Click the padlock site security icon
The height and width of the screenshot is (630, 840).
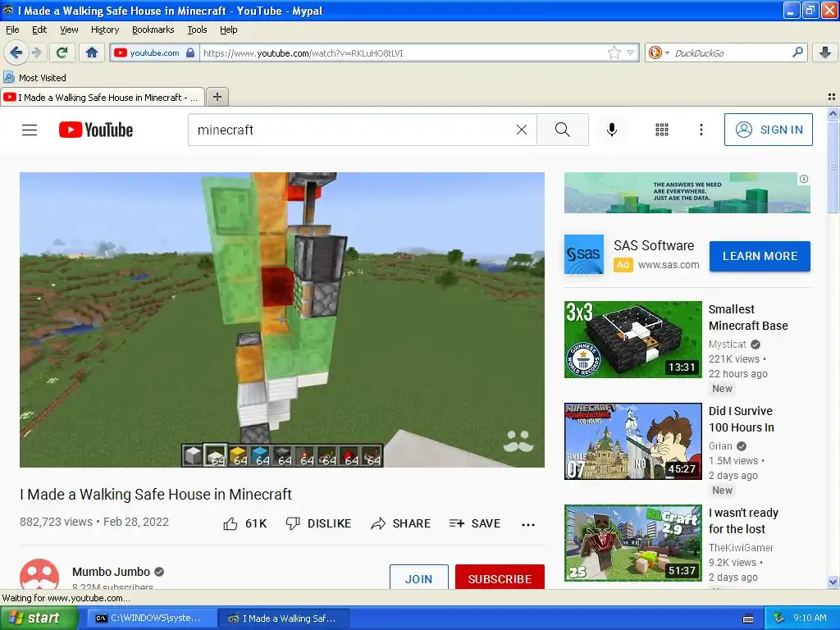pos(190,52)
